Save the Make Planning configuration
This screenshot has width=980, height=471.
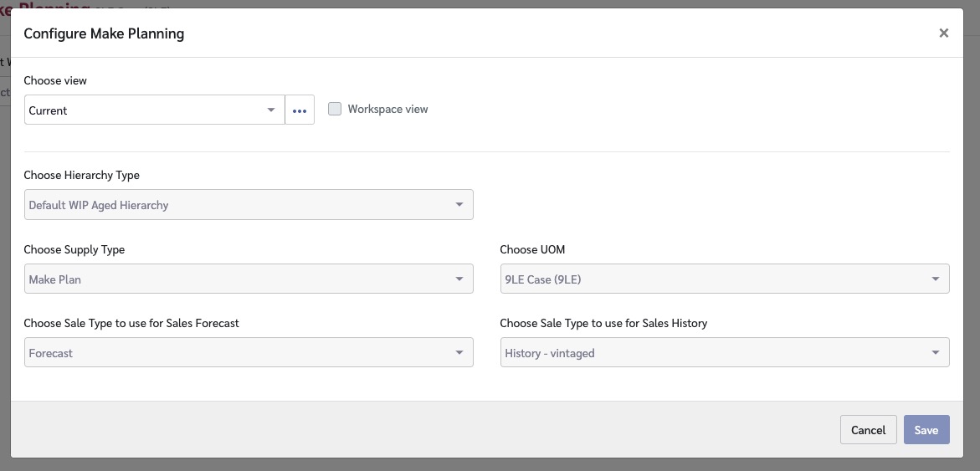point(926,430)
